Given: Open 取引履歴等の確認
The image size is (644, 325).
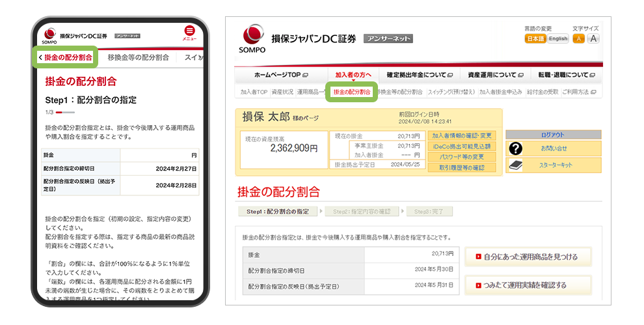Looking at the screenshot, I should (462, 168).
